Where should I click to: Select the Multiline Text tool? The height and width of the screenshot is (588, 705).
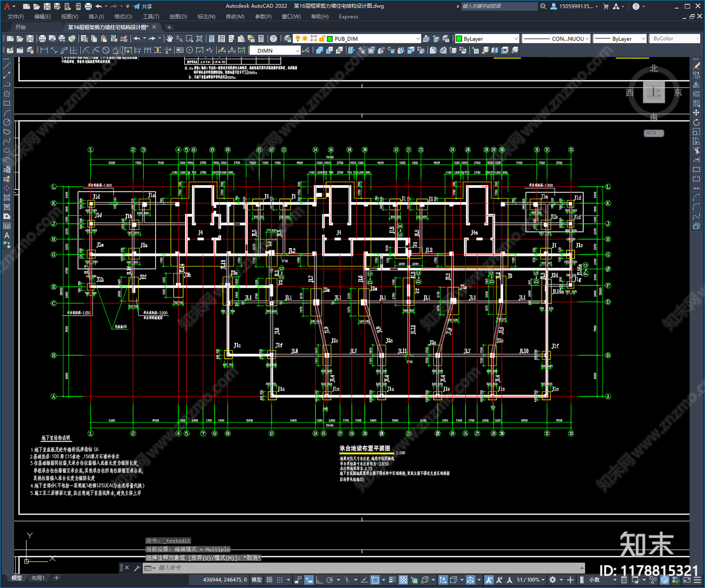[7, 235]
